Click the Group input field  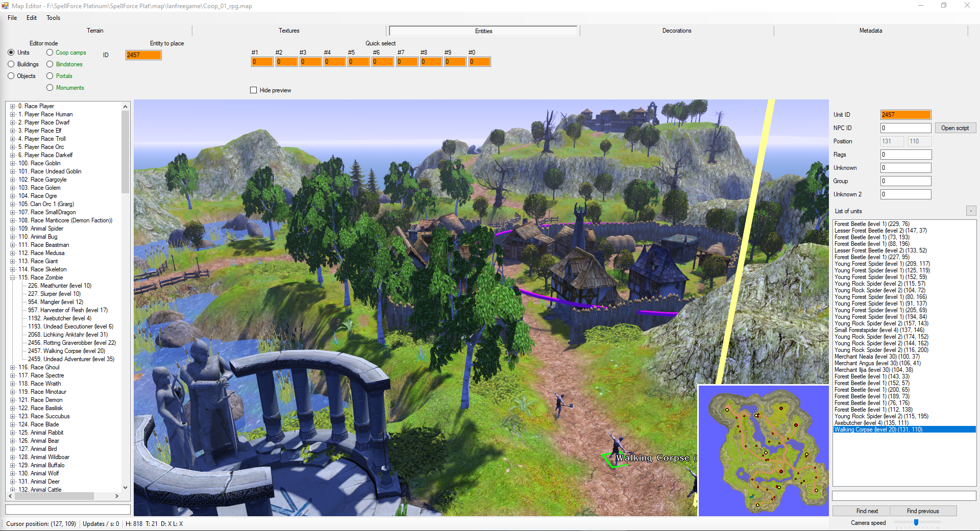[x=905, y=181]
